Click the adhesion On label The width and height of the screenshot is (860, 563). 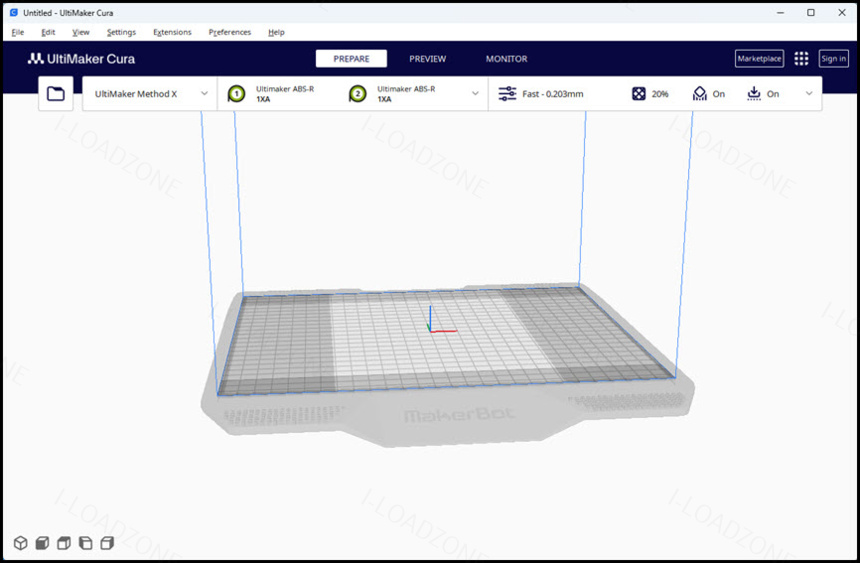(773, 94)
